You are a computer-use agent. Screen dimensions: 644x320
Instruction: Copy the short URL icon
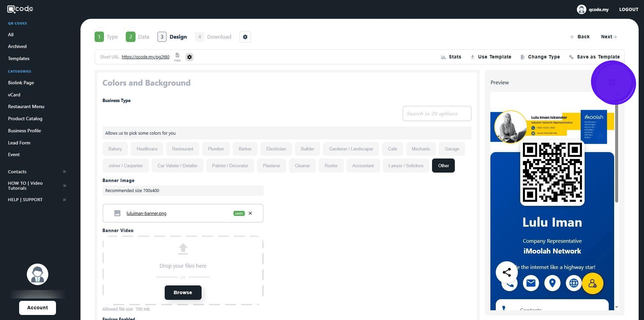[x=177, y=56]
